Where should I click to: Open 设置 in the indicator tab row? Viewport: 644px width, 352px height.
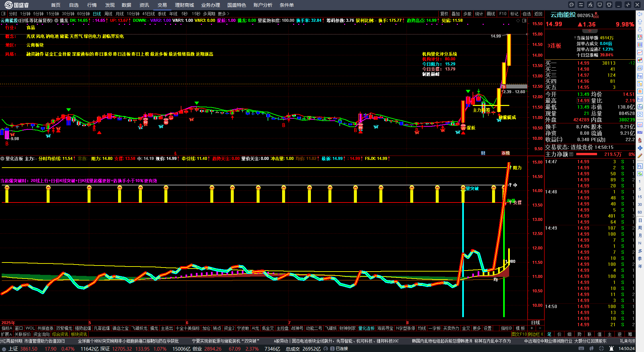pos(487,328)
